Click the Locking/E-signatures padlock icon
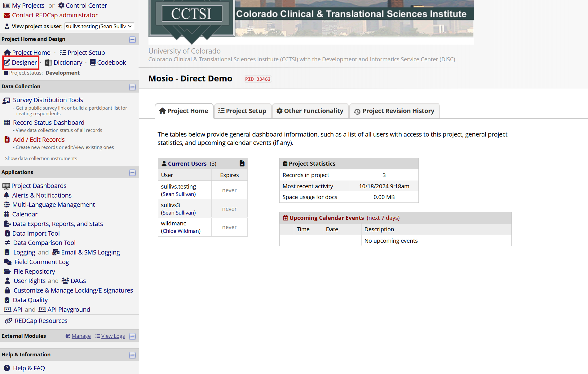 point(7,290)
